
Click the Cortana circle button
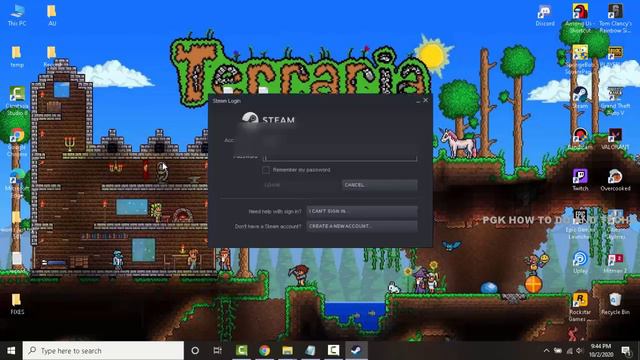pos(195,350)
